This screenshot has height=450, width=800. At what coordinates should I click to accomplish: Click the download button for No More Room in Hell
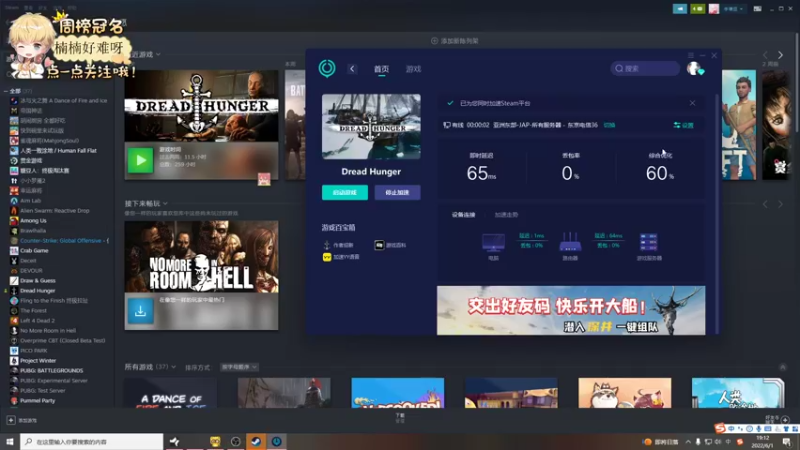pyautogui.click(x=140, y=311)
